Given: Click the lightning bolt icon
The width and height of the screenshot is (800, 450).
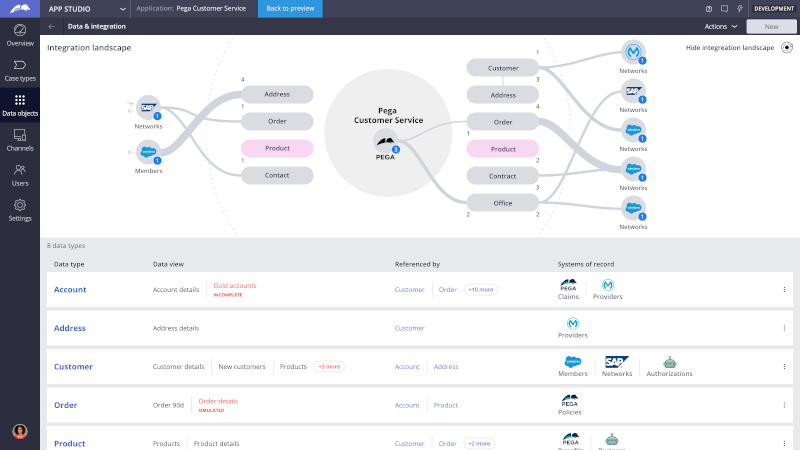Looking at the screenshot, I should (739, 8).
